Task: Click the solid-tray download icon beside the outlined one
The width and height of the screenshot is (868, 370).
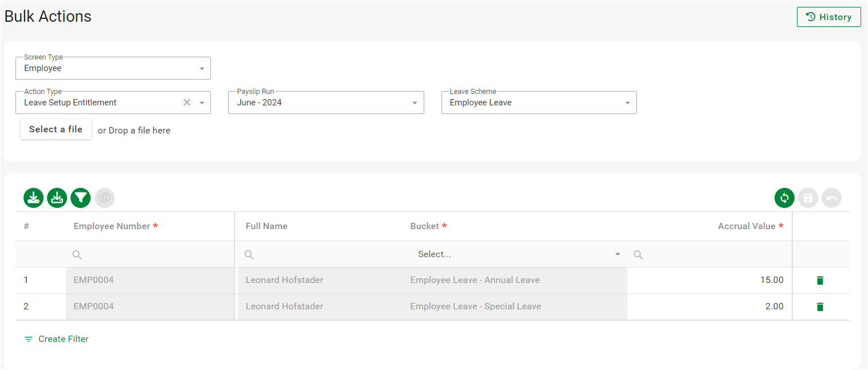Action: [x=33, y=198]
